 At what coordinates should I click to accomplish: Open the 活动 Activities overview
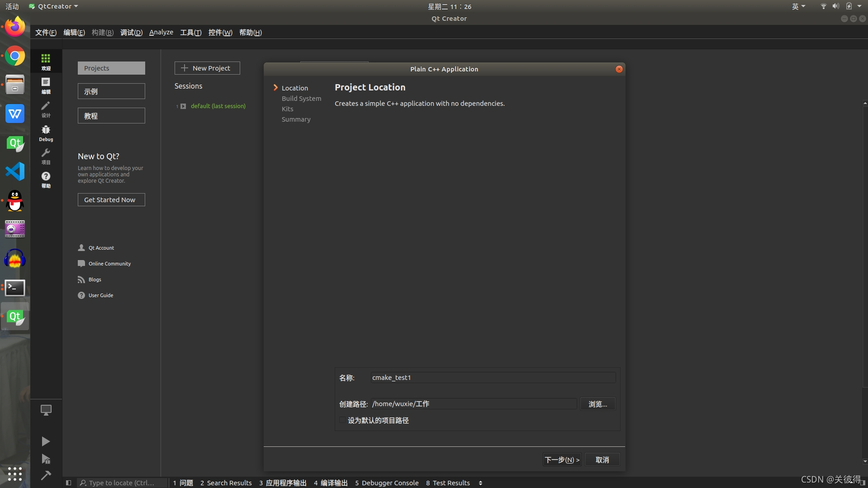[12, 6]
